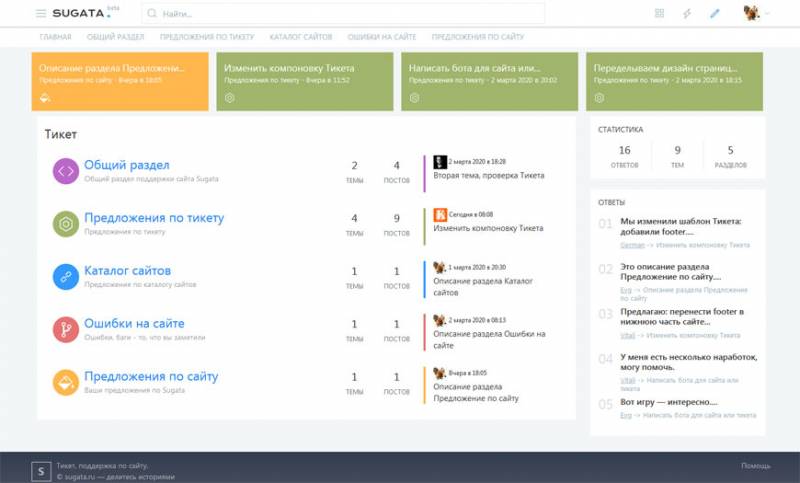
Task: Click the red branch icon of Ошибки на сайте
Action: (x=66, y=329)
